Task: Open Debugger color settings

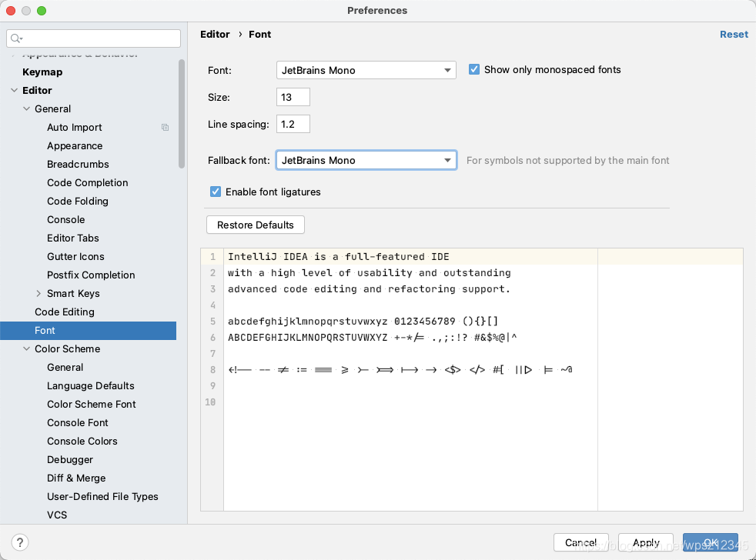Action: [70, 460]
